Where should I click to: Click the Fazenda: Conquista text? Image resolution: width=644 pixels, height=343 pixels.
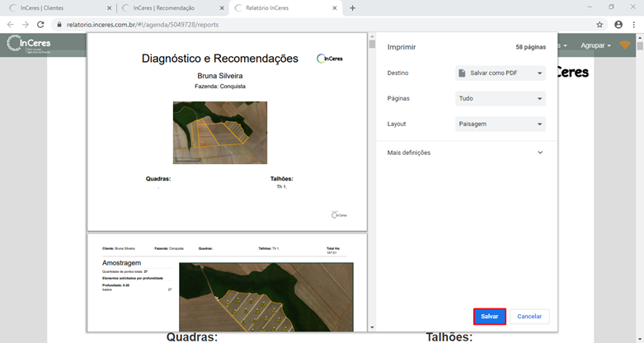(220, 87)
